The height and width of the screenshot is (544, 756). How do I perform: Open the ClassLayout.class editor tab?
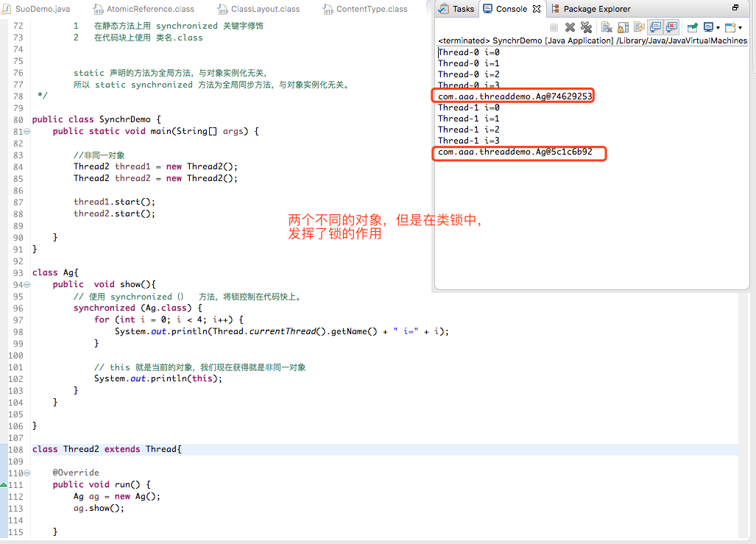pos(259,9)
